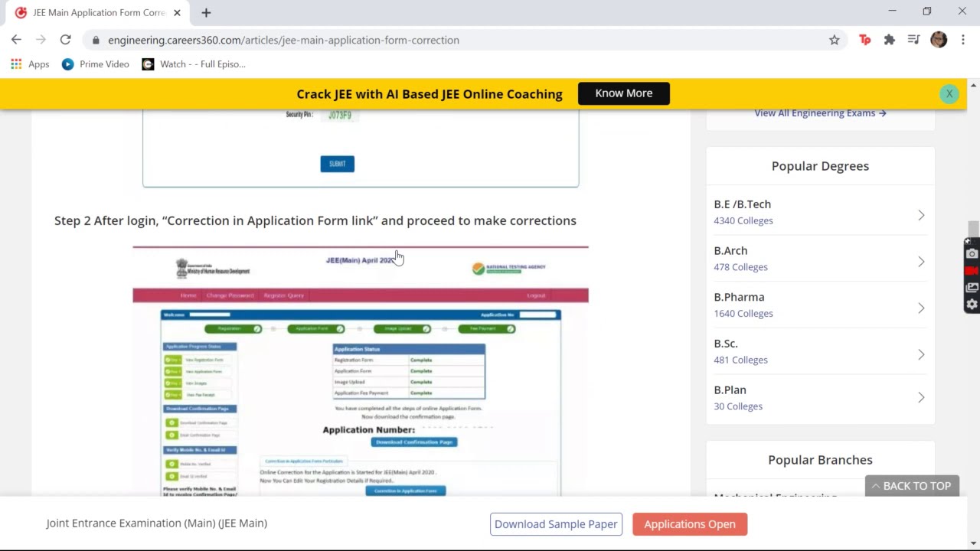Switch to the JEE Main Application Form tab
This screenshot has height=551, width=980.
pos(99,12)
